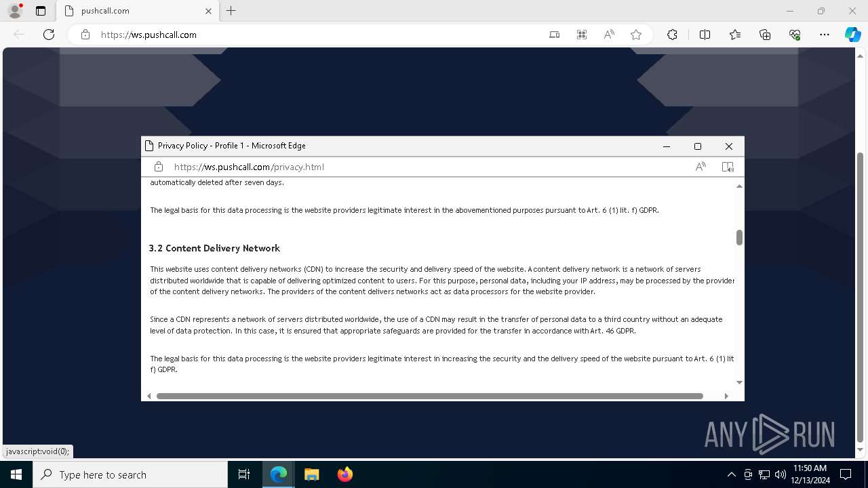Open the Extensions puzzle icon
The image size is (868, 488).
[672, 35]
